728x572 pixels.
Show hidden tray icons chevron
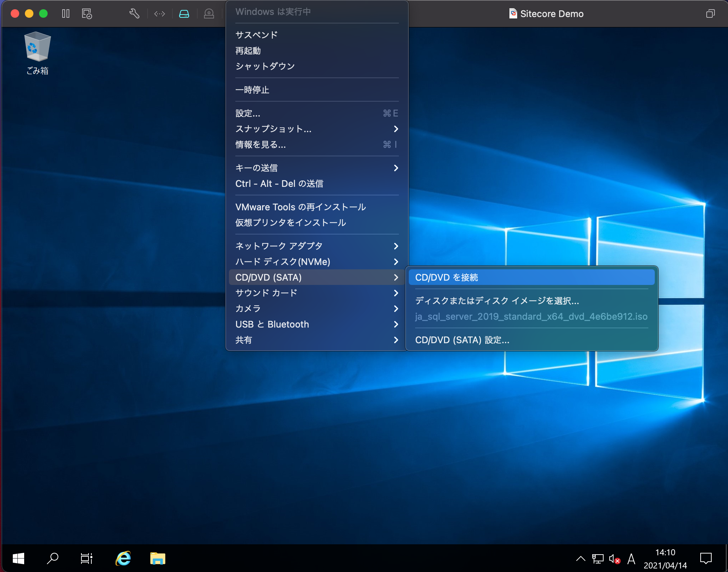(x=580, y=558)
